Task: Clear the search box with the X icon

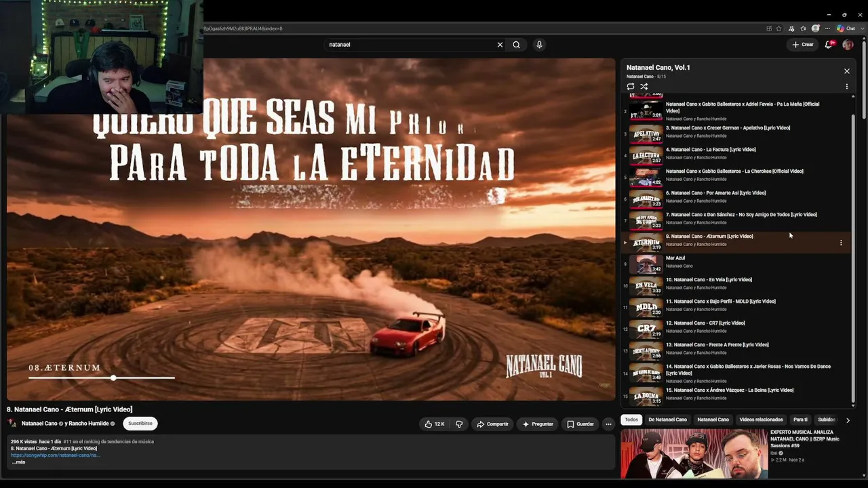Action: point(500,45)
